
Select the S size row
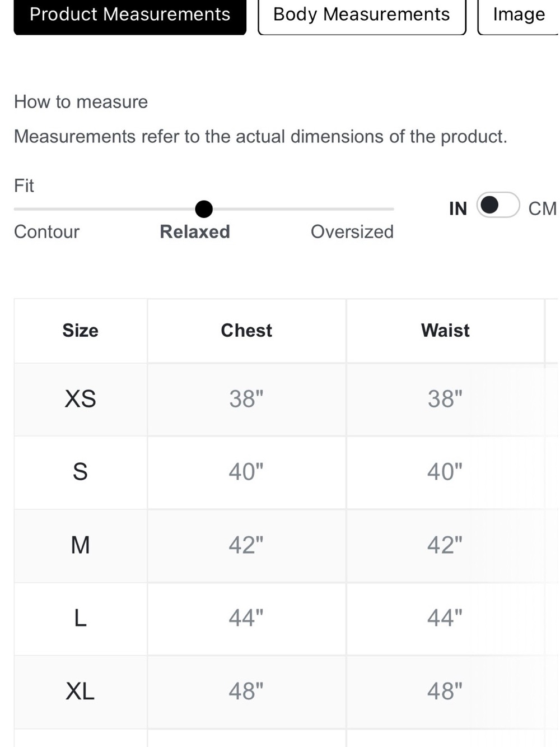click(286, 472)
